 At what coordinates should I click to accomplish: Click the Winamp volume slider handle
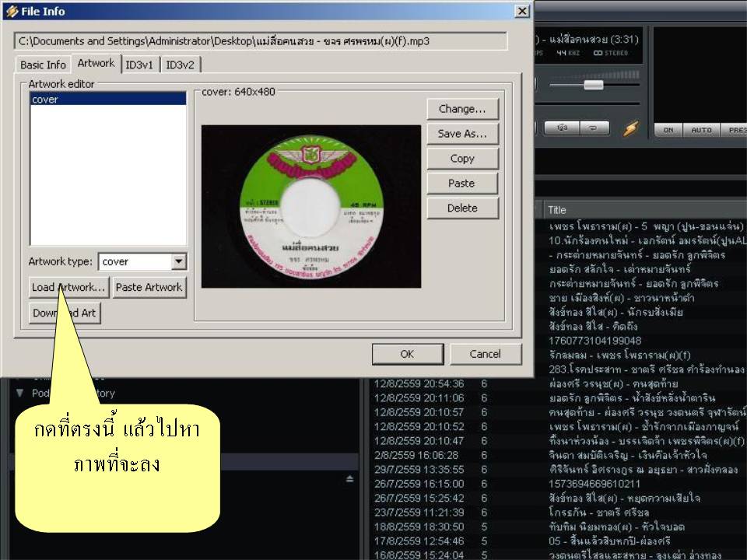pyautogui.click(x=594, y=85)
